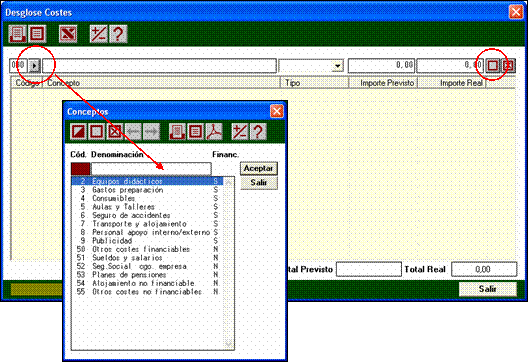This screenshot has width=528, height=362.
Task: Click the Salir button in Desglose Costes window
Action: tap(488, 289)
